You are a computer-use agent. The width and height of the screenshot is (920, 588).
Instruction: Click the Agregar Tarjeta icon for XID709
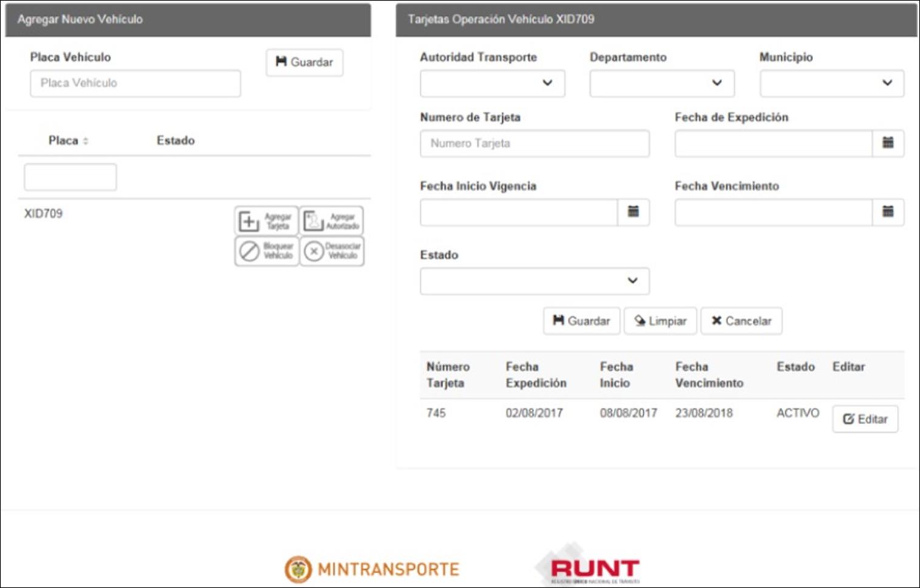coord(266,221)
